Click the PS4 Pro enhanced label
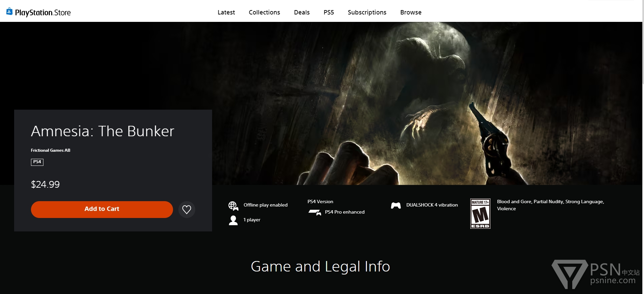Image resolution: width=644 pixels, height=294 pixels. click(345, 212)
